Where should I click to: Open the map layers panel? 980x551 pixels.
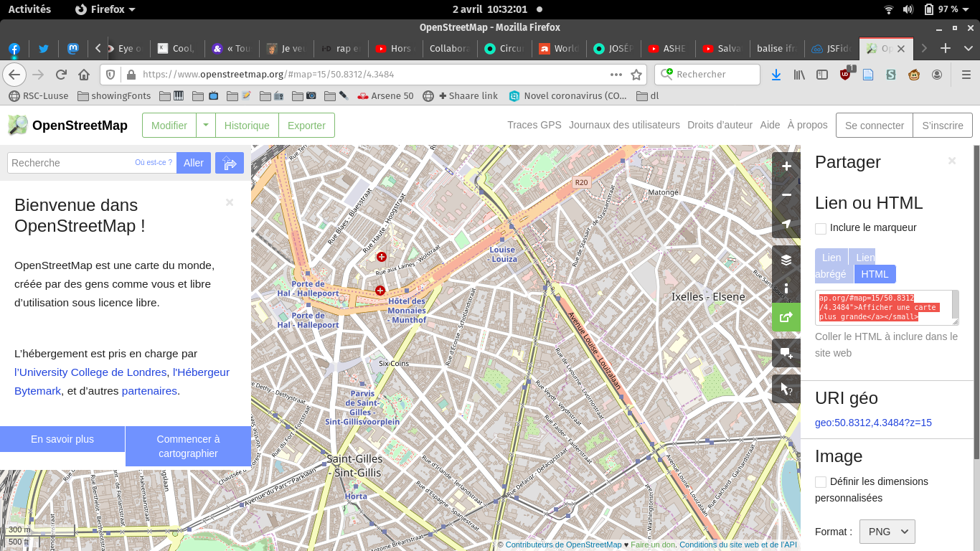pos(786,260)
